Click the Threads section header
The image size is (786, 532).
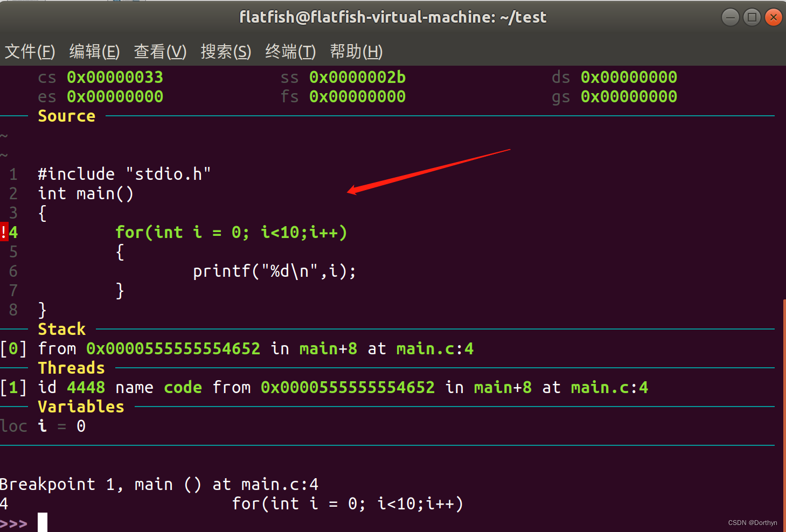click(72, 368)
